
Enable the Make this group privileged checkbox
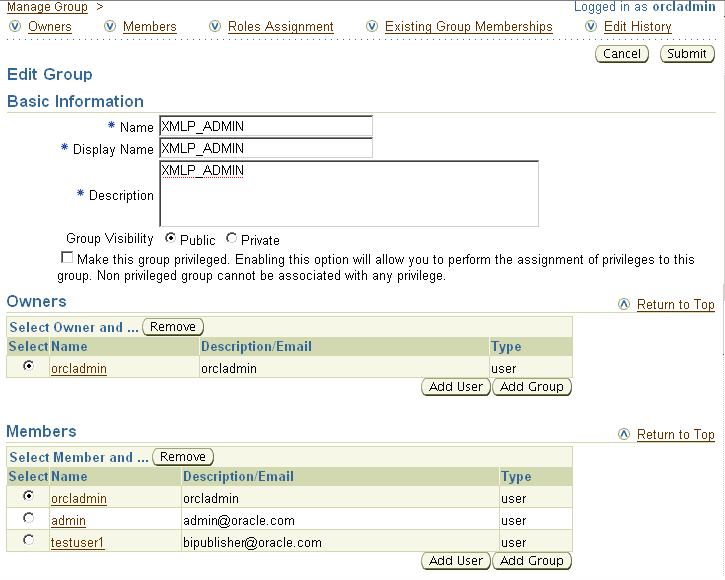[67, 257]
